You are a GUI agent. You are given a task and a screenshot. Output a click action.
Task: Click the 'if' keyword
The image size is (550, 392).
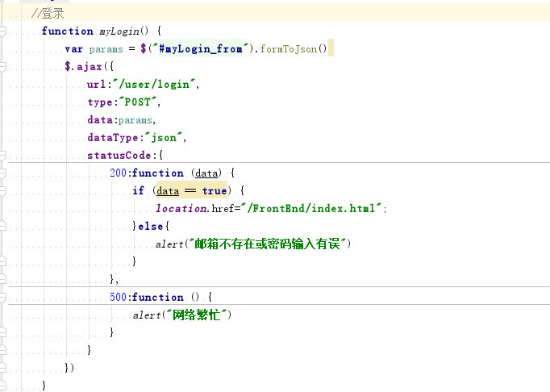(x=138, y=190)
